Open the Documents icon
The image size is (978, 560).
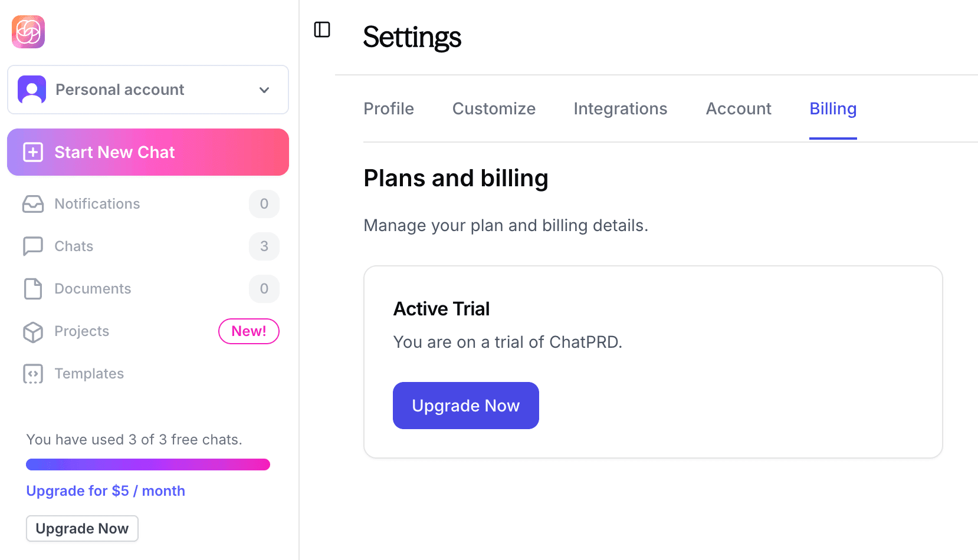32,289
